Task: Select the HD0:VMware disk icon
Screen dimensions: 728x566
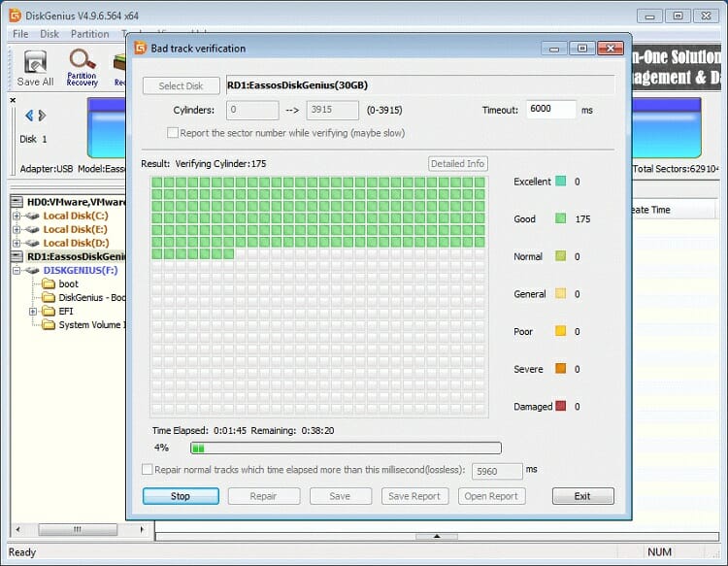Action: tap(18, 202)
